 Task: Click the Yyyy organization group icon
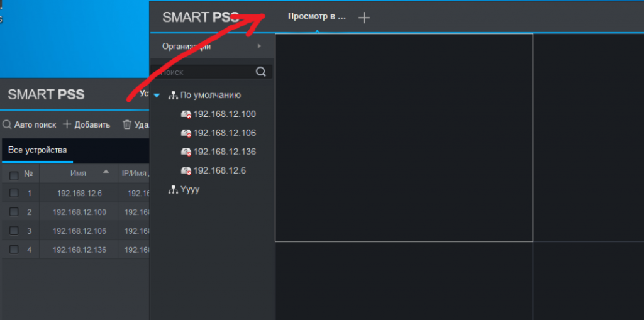(174, 190)
